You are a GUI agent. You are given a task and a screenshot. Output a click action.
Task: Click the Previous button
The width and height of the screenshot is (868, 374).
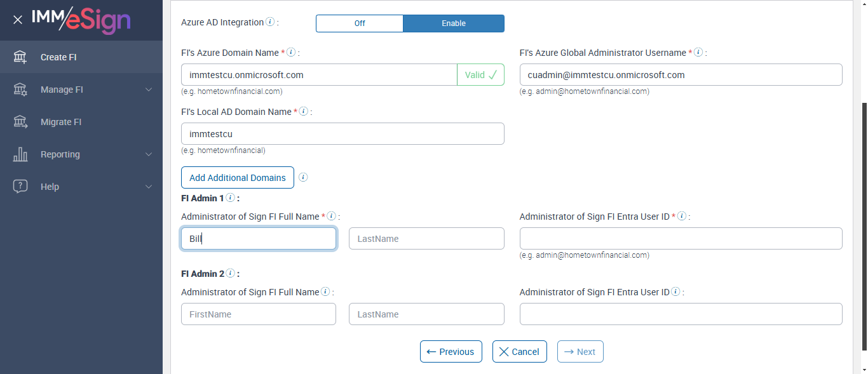[x=451, y=352]
